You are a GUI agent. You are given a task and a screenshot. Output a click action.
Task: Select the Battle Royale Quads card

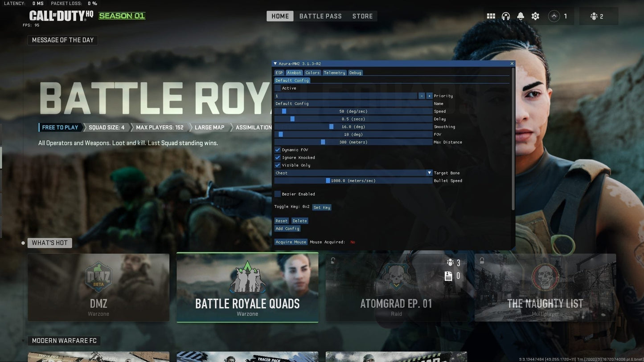point(247,288)
